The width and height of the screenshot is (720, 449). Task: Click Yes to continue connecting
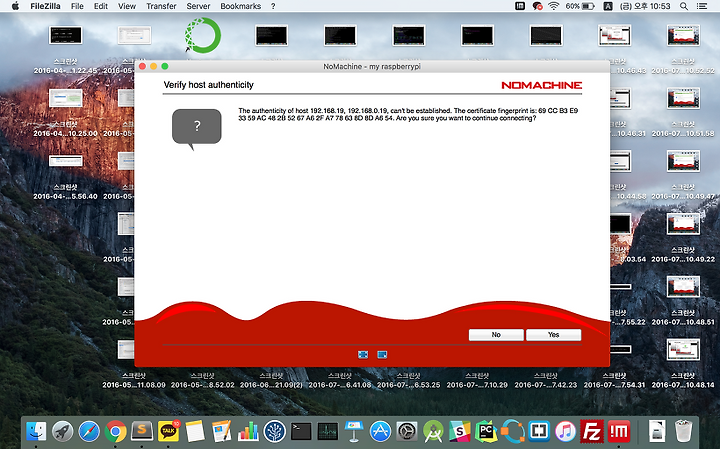click(x=553, y=335)
